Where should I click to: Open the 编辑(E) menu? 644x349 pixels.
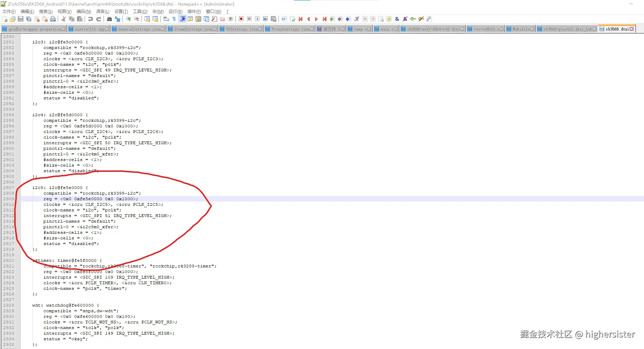click(x=27, y=12)
